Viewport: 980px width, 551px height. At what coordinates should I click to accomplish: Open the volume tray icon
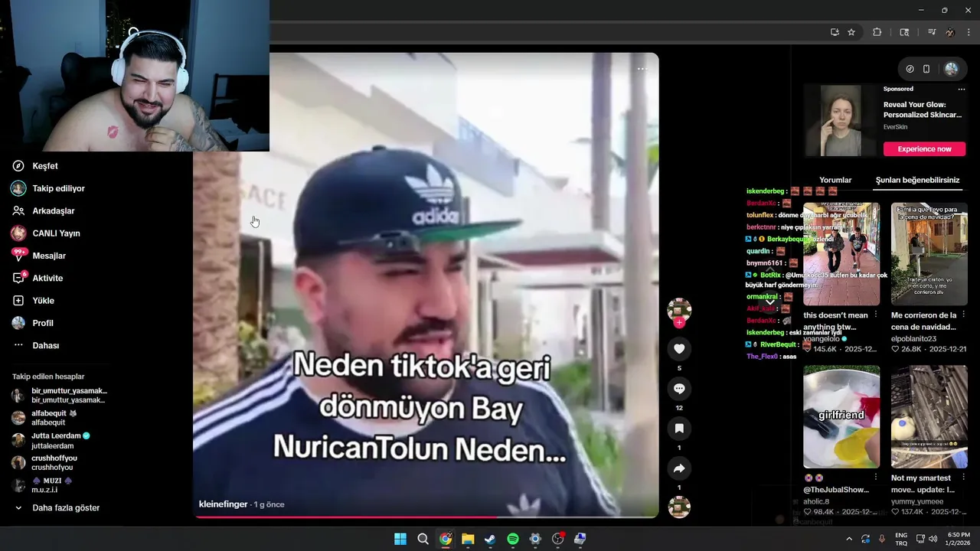coord(933,539)
